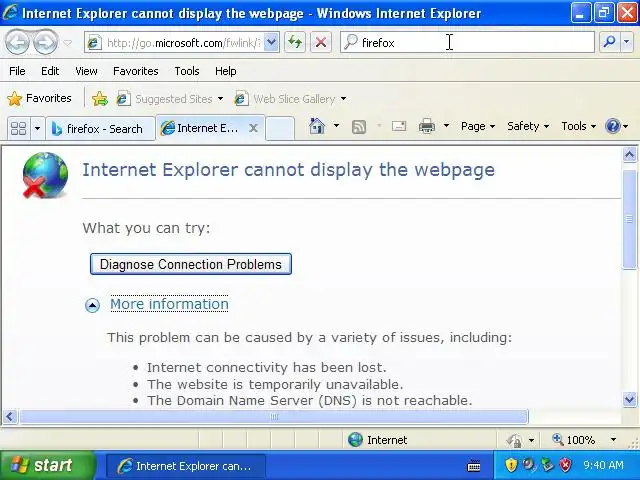
Task: Click the Windows start button
Action: (x=47, y=465)
